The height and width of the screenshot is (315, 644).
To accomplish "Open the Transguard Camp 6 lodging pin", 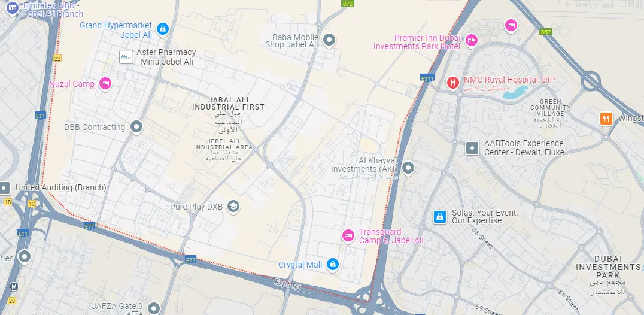I will (x=348, y=236).
